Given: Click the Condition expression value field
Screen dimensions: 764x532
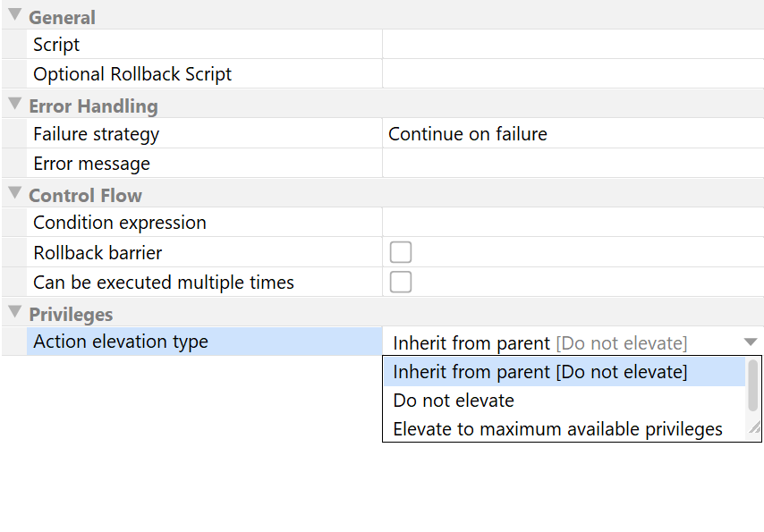Looking at the screenshot, I should point(573,223).
